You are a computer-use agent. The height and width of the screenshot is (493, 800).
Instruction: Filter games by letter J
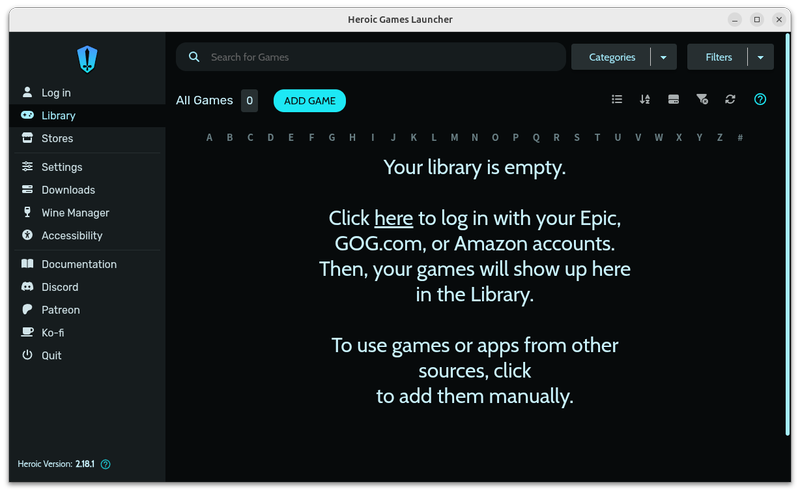click(x=393, y=137)
